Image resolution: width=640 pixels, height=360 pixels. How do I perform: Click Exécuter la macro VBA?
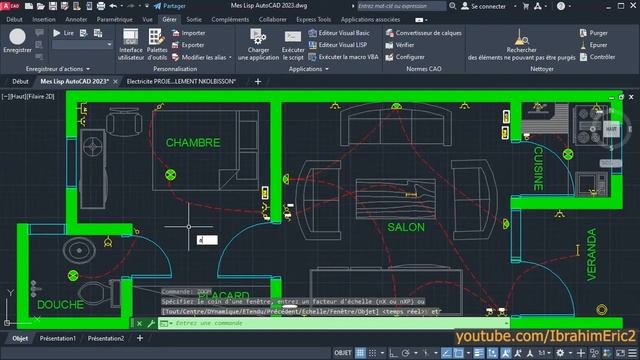343,57
